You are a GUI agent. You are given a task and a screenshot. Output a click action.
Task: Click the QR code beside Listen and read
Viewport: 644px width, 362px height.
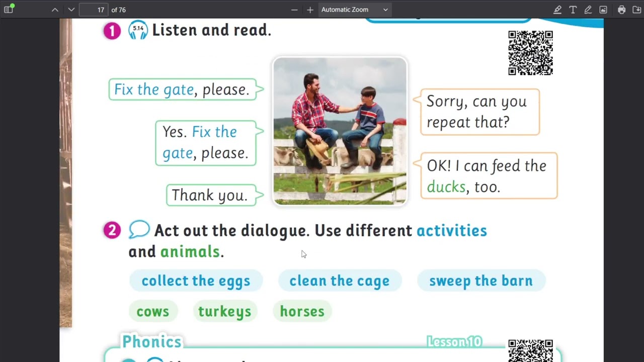(x=530, y=53)
